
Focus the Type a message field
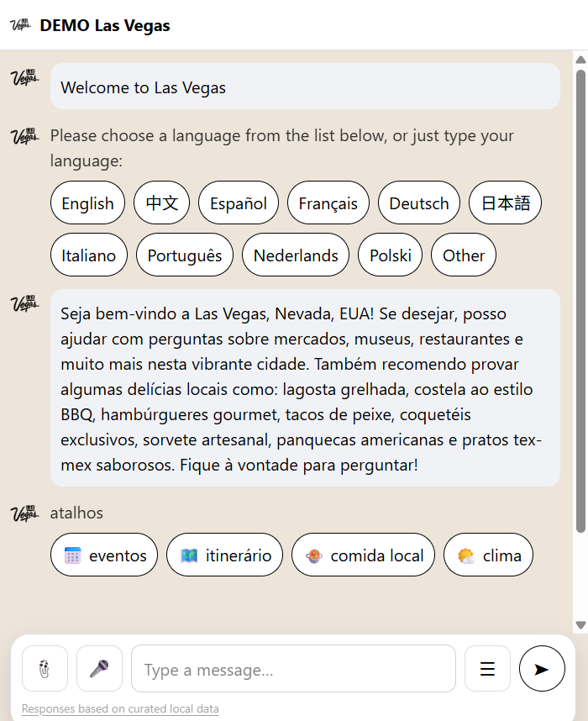click(293, 670)
